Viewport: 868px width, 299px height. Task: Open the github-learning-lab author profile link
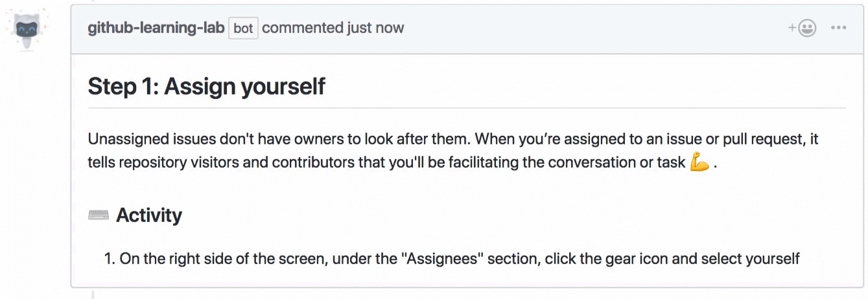click(x=156, y=28)
